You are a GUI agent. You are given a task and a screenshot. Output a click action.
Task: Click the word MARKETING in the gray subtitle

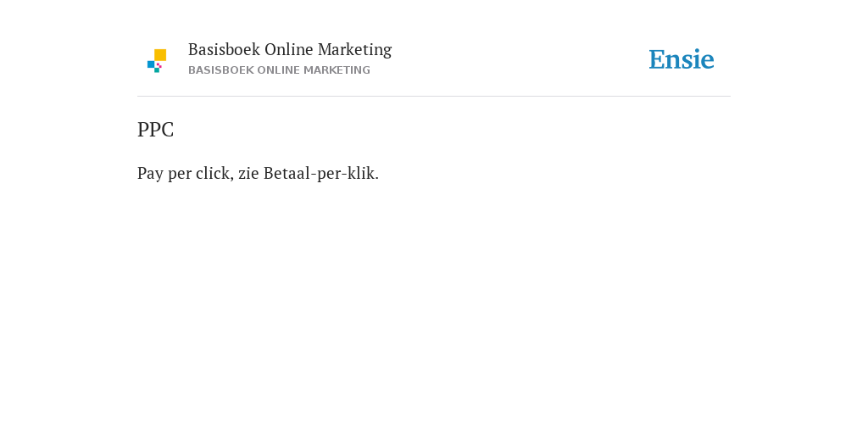coord(336,70)
